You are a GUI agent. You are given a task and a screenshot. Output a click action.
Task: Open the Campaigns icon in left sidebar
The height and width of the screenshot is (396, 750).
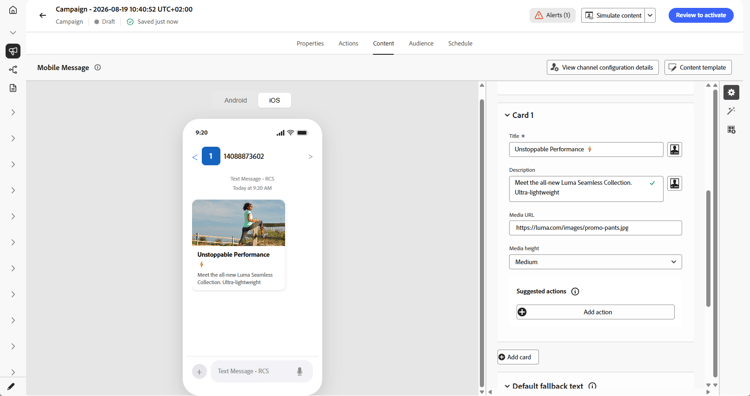coord(13,51)
